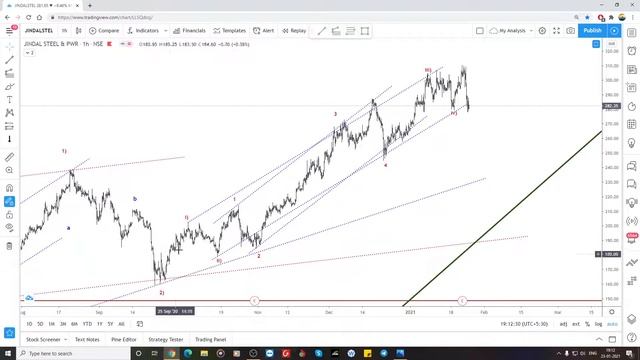Toggle ext extended hours

576,324
